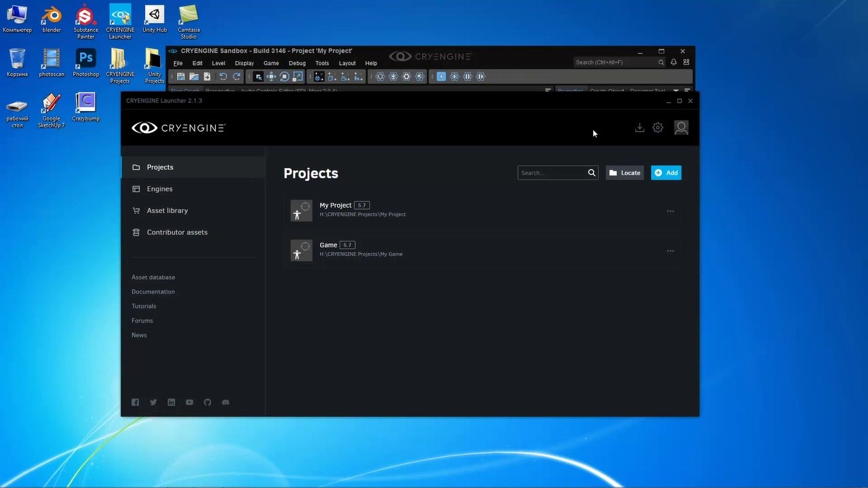Switch to the Engines section
The width and height of the screenshot is (868, 488).
pos(159,189)
